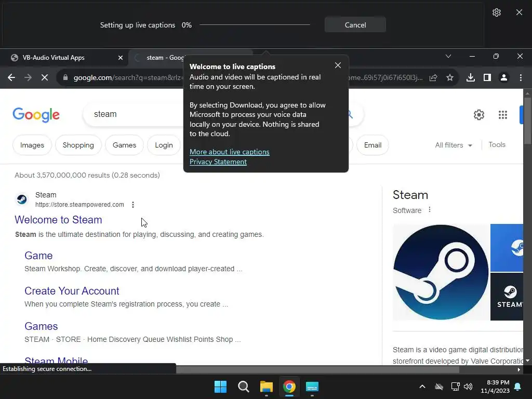Open live captions settings gear
The width and height of the screenshot is (532, 399).
[496, 12]
